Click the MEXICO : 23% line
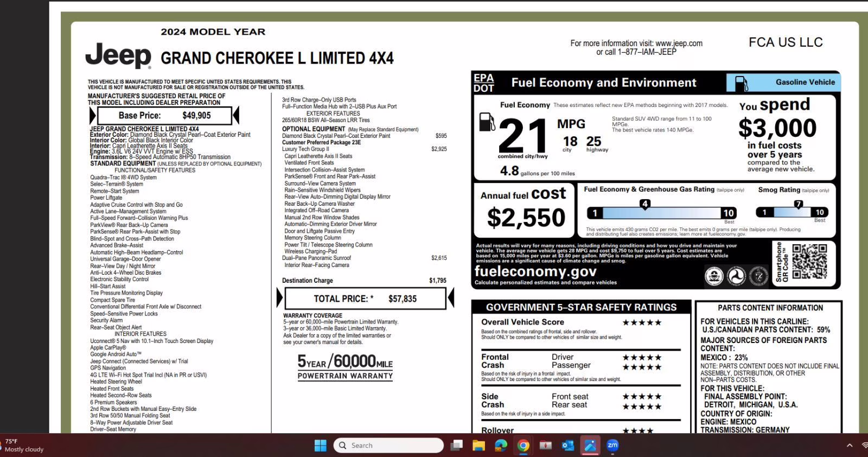868x457 pixels. click(724, 358)
